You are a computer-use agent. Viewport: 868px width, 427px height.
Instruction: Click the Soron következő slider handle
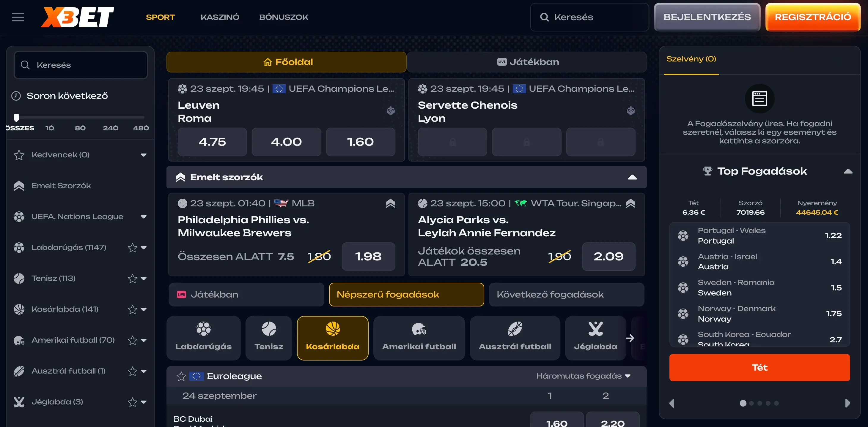click(x=16, y=117)
